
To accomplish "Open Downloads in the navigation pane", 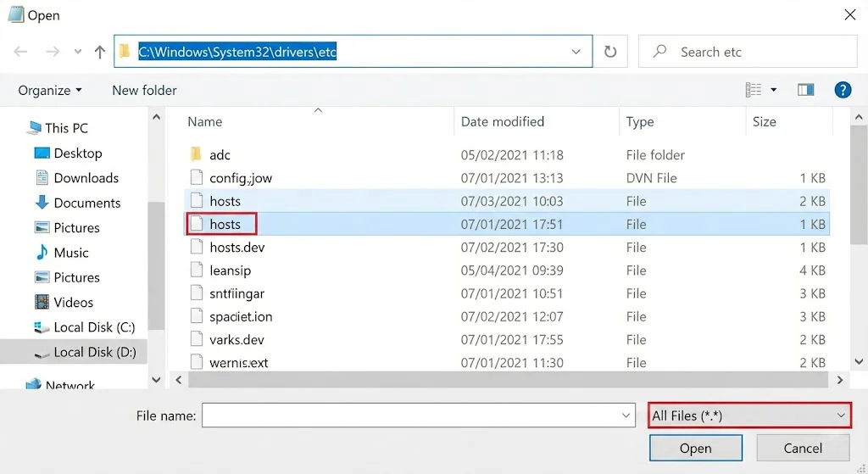I will [86, 178].
